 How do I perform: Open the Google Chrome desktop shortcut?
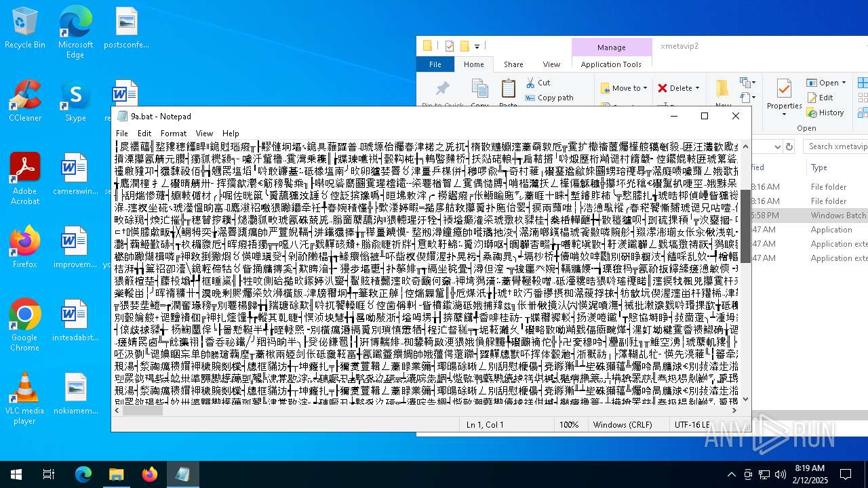pyautogui.click(x=24, y=325)
